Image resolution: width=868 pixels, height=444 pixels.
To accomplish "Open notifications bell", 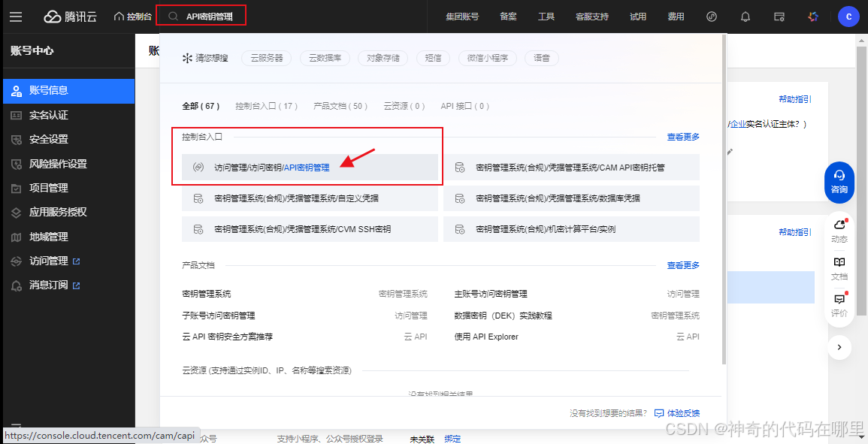I will (x=746, y=17).
